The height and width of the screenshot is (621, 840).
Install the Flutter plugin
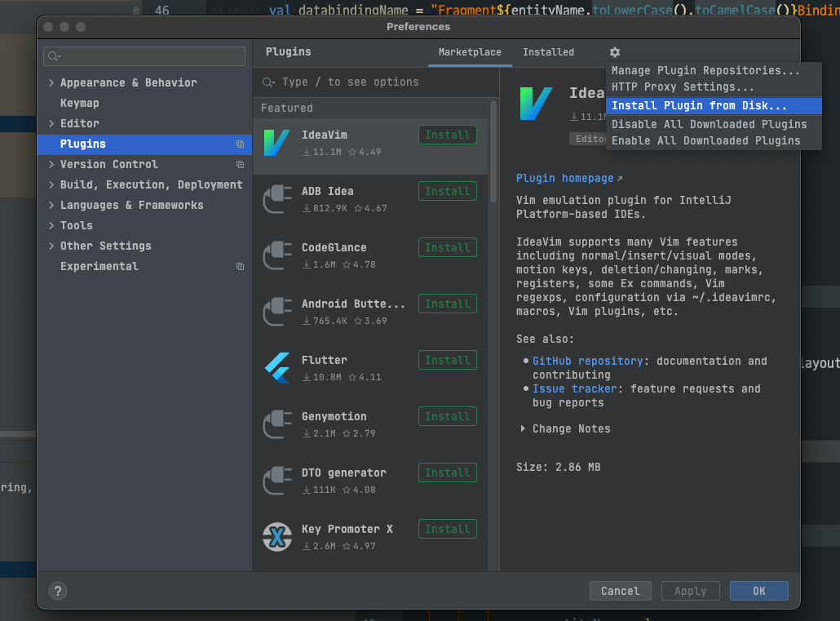coord(448,361)
